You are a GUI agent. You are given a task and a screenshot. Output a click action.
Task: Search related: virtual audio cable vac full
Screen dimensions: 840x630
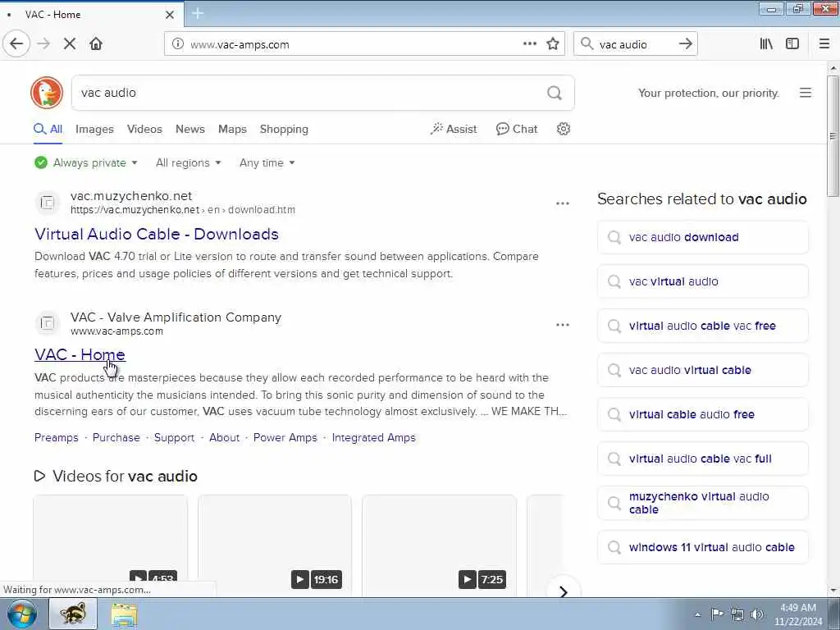pos(702,459)
